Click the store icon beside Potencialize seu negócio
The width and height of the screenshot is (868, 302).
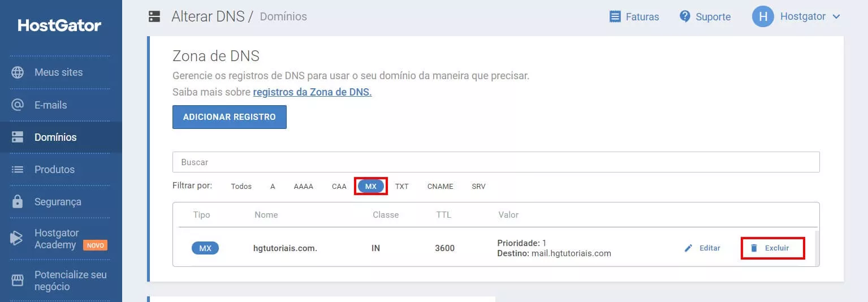click(18, 280)
